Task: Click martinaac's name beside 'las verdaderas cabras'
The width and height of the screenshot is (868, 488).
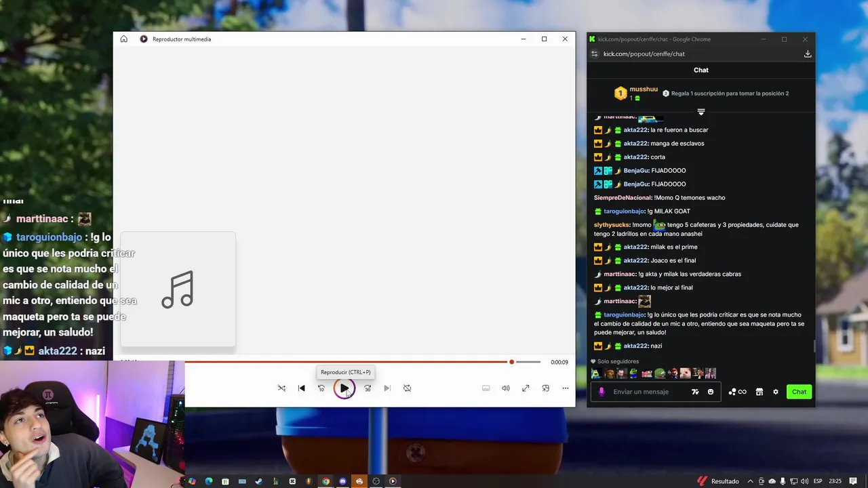Action: point(619,274)
